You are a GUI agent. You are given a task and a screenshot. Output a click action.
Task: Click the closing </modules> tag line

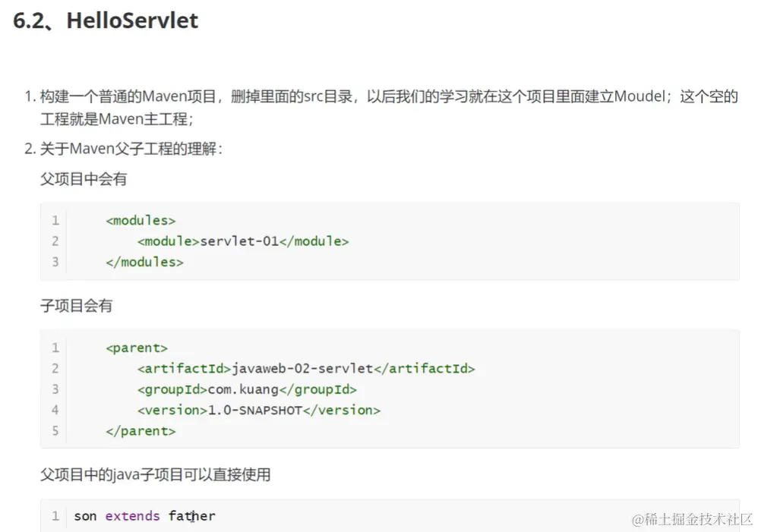coord(144,262)
